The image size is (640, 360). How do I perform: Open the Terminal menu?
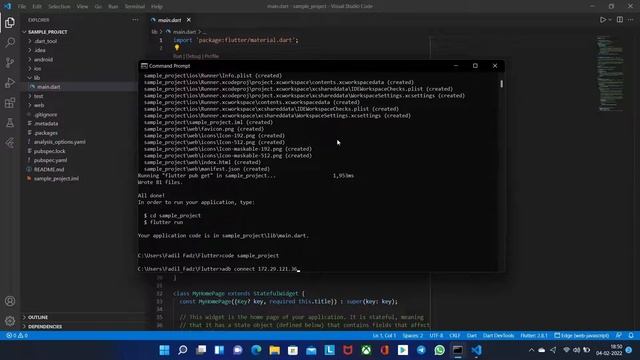[135, 7]
